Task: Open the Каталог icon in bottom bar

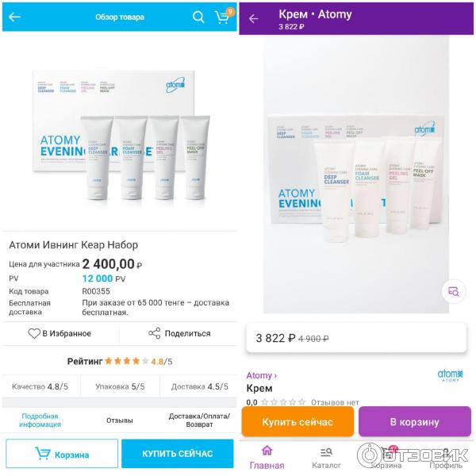Action: pyautogui.click(x=326, y=452)
